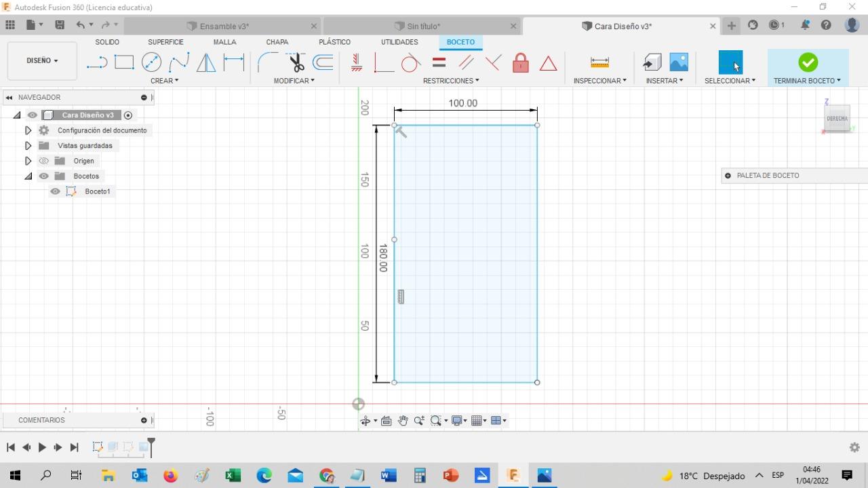The height and width of the screenshot is (488, 868).
Task: Select the Mirror tool
Action: pos(206,63)
